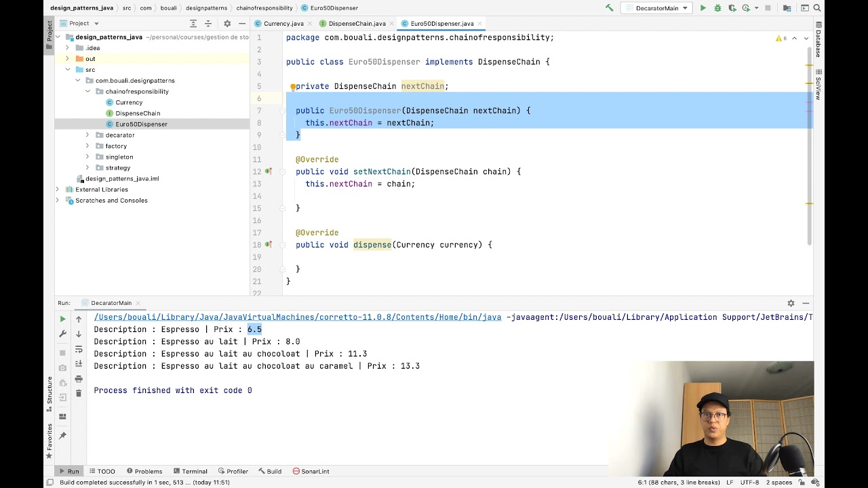868x488 pixels.
Task: Toggle scroll to end in Run console
Action: (x=79, y=363)
